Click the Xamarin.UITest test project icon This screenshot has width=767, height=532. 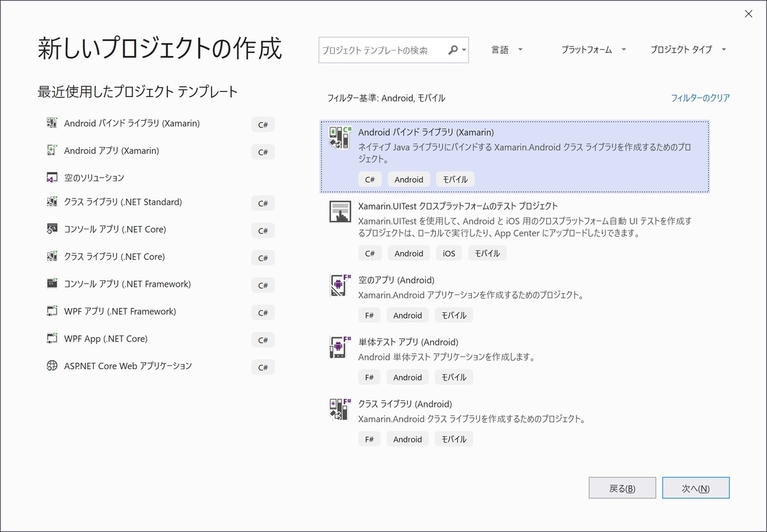pyautogui.click(x=340, y=211)
